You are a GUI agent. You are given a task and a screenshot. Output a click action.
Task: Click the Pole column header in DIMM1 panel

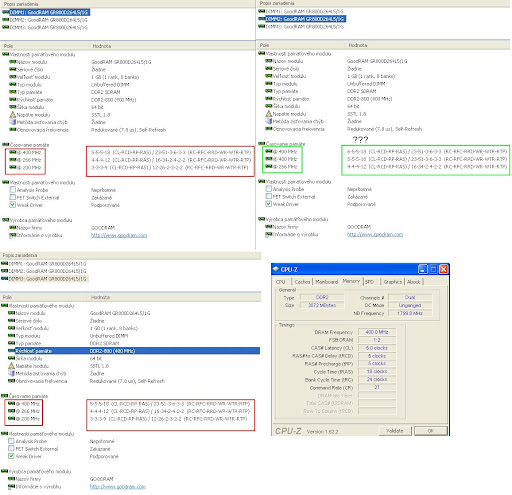(x=45, y=46)
